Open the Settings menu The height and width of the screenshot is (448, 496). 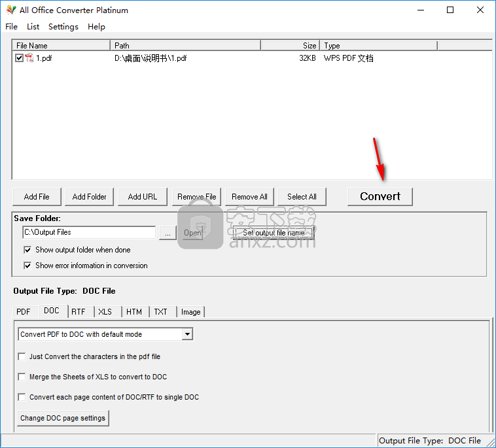point(63,27)
